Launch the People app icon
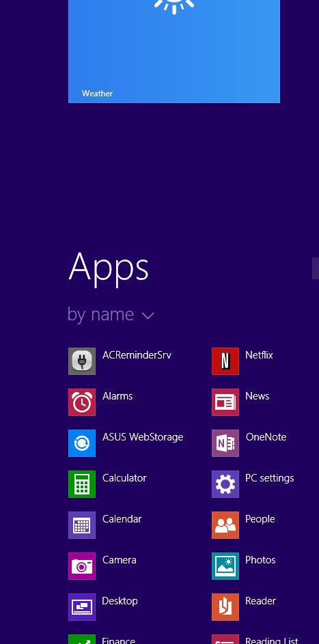This screenshot has width=319, height=644. coord(225,525)
